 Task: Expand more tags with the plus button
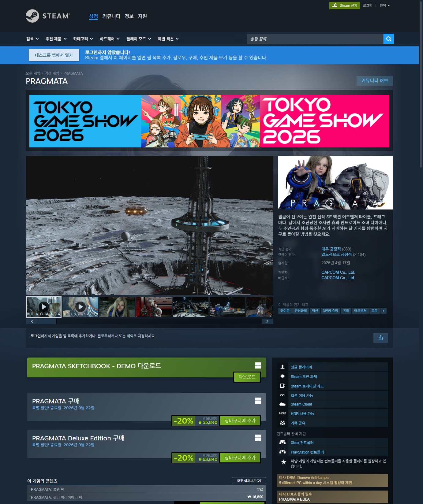(x=384, y=311)
